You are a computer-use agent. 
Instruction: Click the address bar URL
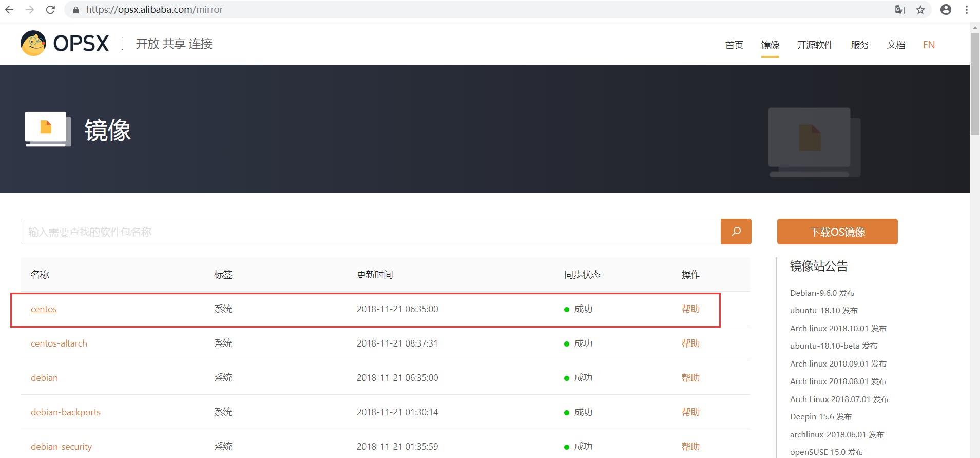[154, 10]
